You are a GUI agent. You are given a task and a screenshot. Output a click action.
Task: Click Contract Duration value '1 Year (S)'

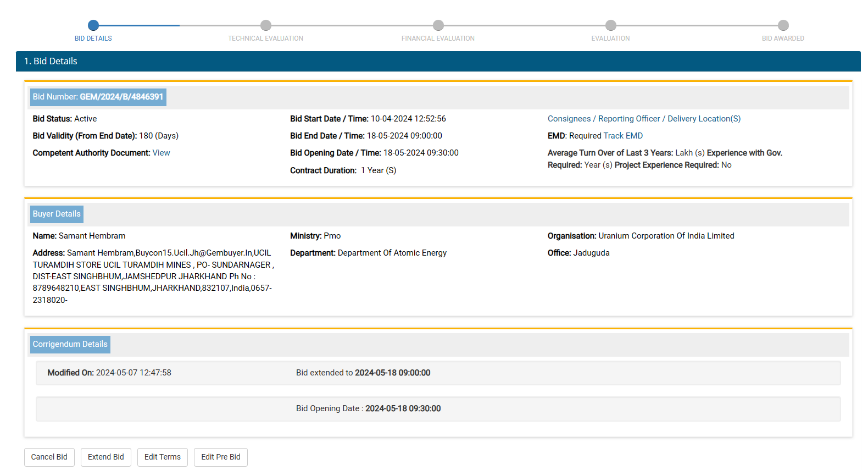(x=379, y=170)
